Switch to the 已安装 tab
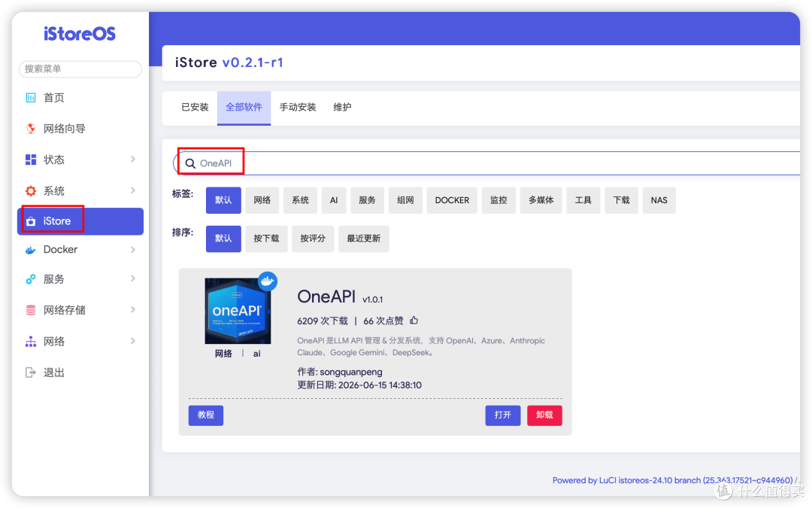Viewport: 812px width, 508px height. 195,108
